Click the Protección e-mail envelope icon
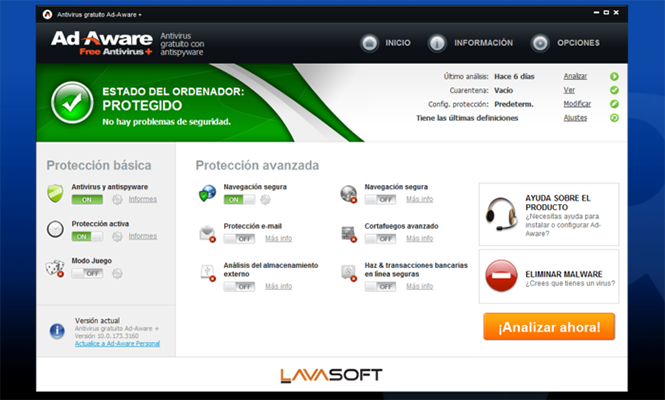 tap(207, 233)
